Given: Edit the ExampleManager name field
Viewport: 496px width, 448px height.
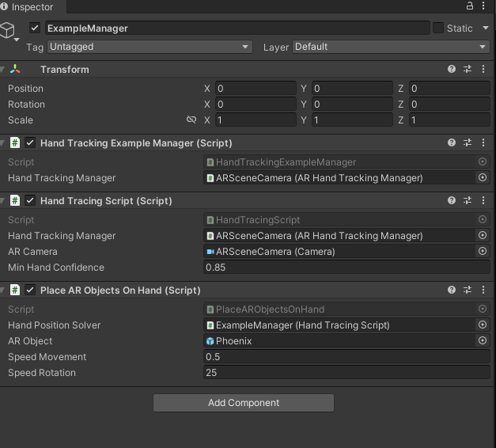Looking at the screenshot, I should (x=237, y=28).
